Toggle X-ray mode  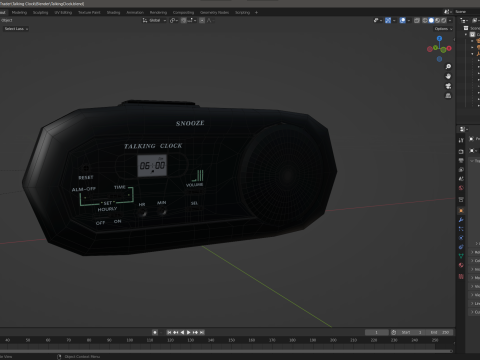tap(417, 20)
